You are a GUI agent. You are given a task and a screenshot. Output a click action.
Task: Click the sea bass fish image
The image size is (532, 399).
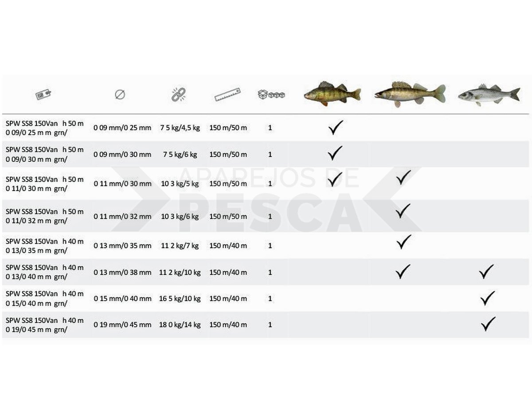(x=489, y=94)
